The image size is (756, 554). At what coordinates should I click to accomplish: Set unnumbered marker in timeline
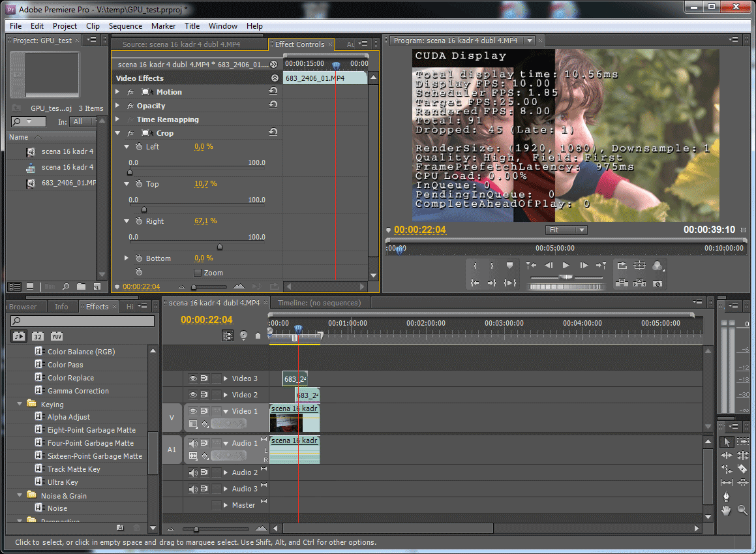[x=258, y=335]
